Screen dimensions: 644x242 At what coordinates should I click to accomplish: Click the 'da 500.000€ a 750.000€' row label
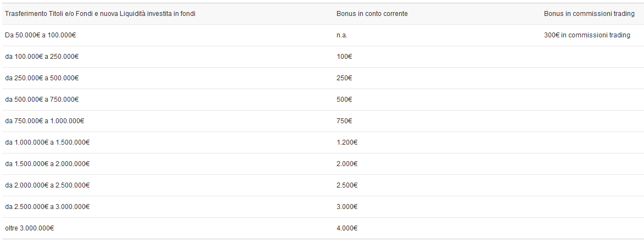[42, 100]
